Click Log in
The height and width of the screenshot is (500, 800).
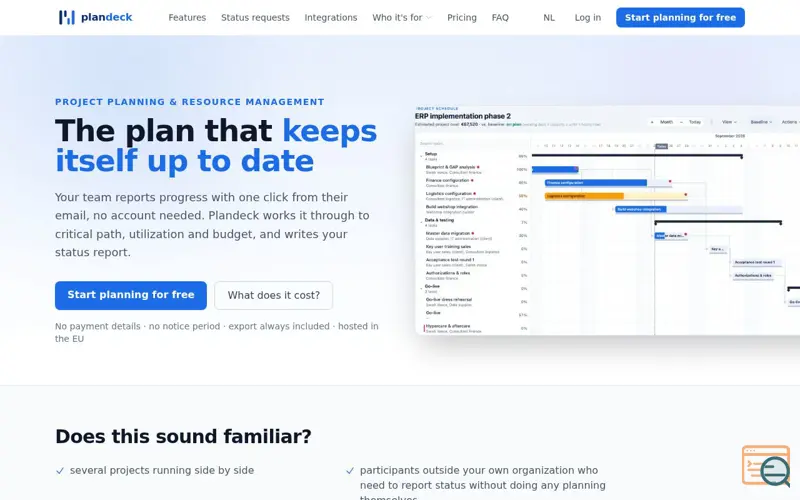588,17
